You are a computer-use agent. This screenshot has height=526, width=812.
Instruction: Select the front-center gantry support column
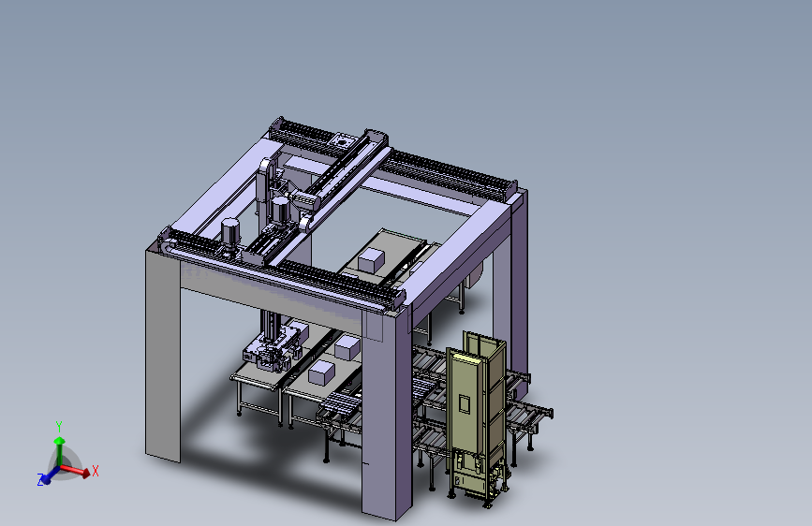[386, 413]
